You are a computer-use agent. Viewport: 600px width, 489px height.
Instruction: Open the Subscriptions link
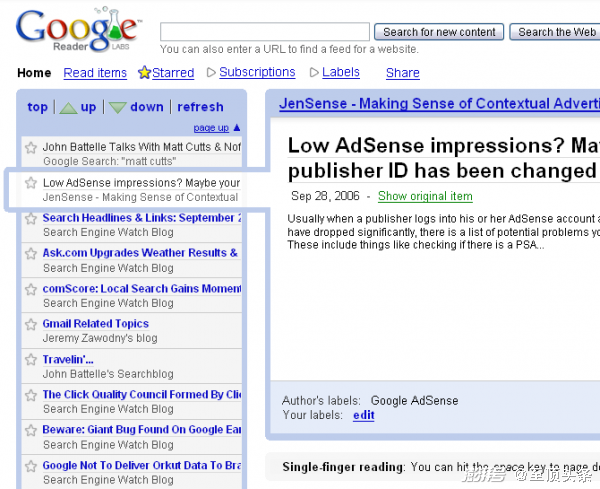[x=257, y=72]
